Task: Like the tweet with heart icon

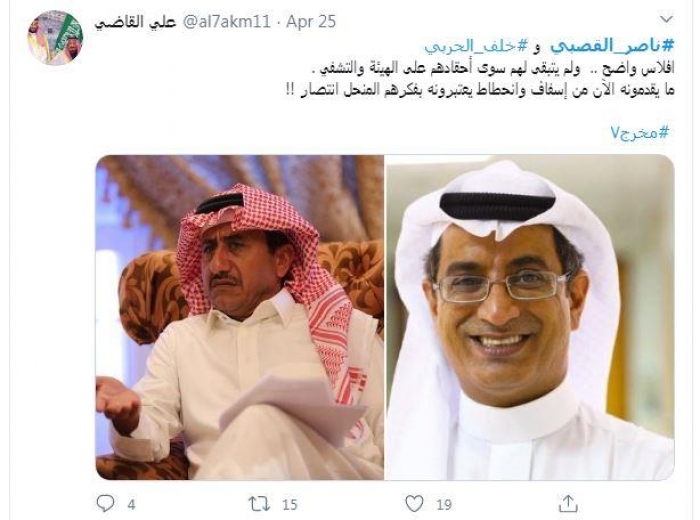Action: pyautogui.click(x=414, y=504)
